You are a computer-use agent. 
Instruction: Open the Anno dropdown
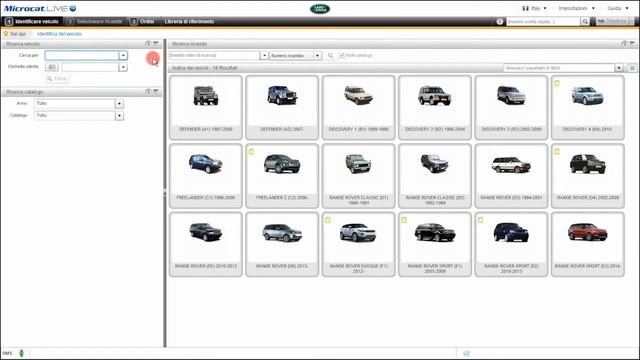pos(119,104)
